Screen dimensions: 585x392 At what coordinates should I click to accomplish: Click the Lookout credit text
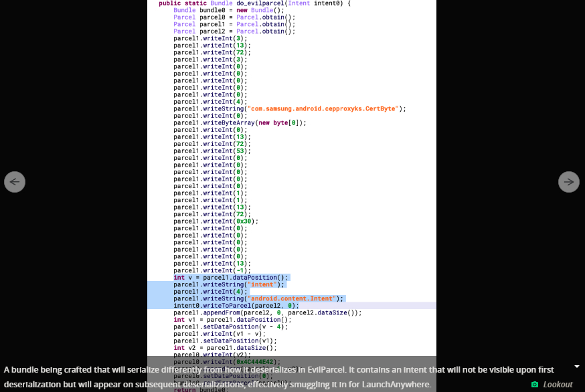coord(558,384)
